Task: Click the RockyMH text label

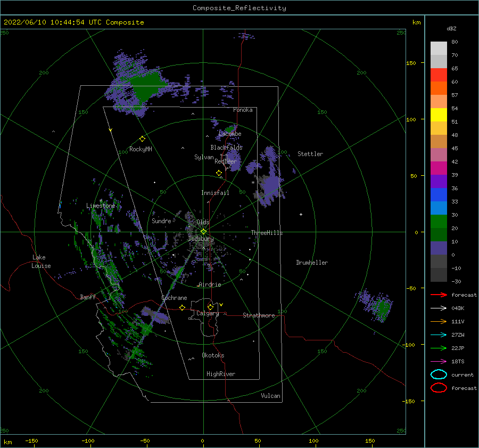Action: tap(141, 149)
